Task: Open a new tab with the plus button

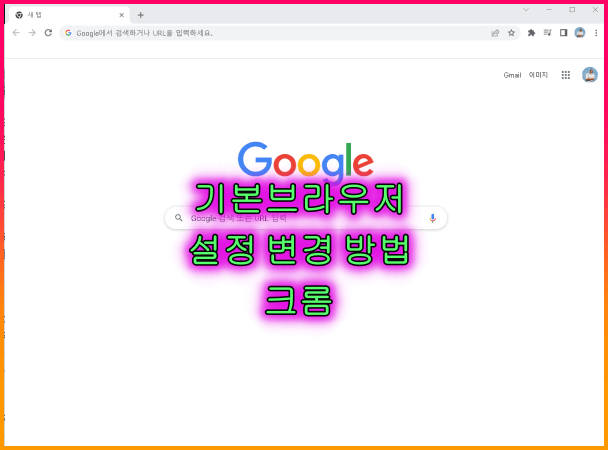Action: tap(141, 15)
